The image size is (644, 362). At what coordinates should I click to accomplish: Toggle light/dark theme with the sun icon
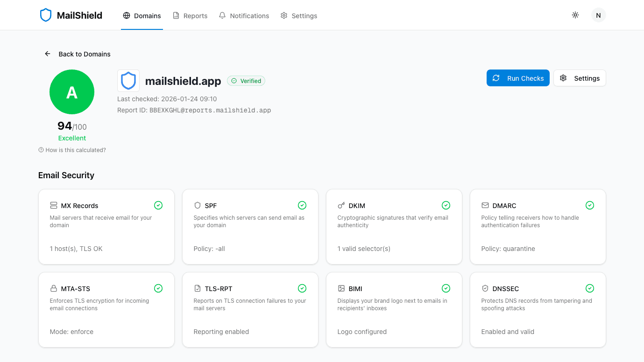[575, 15]
